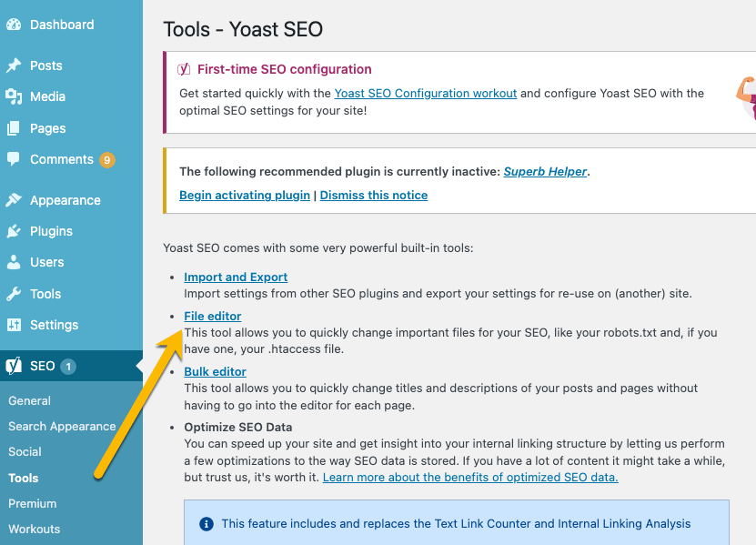Screen dimensions: 756x545
Task: Select the Tools wrench icon
Action: (15, 293)
